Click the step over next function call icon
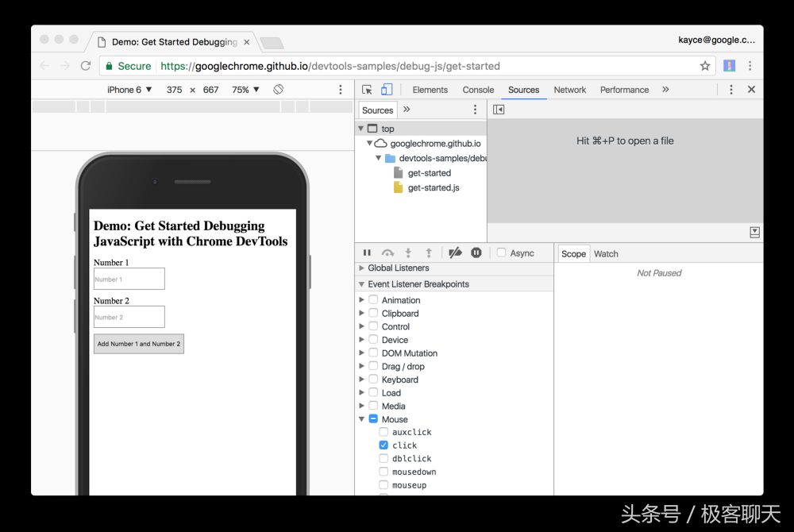The width and height of the screenshot is (794, 532). tap(388, 253)
